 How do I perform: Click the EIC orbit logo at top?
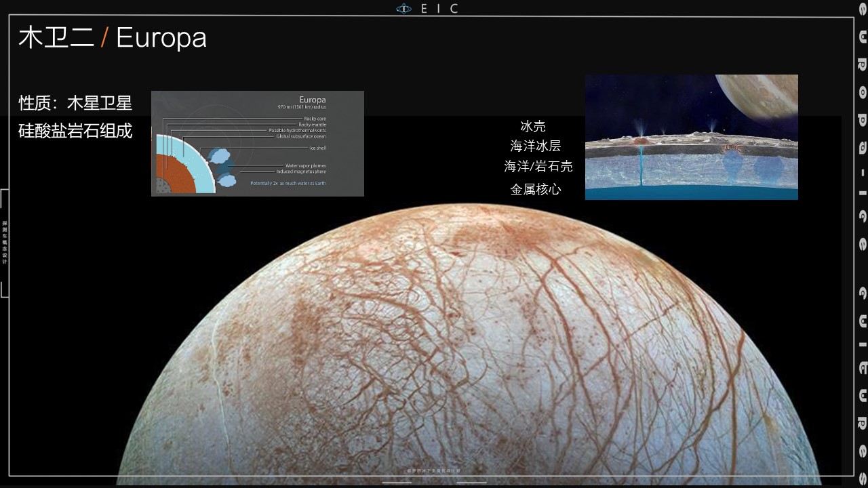[x=405, y=8]
